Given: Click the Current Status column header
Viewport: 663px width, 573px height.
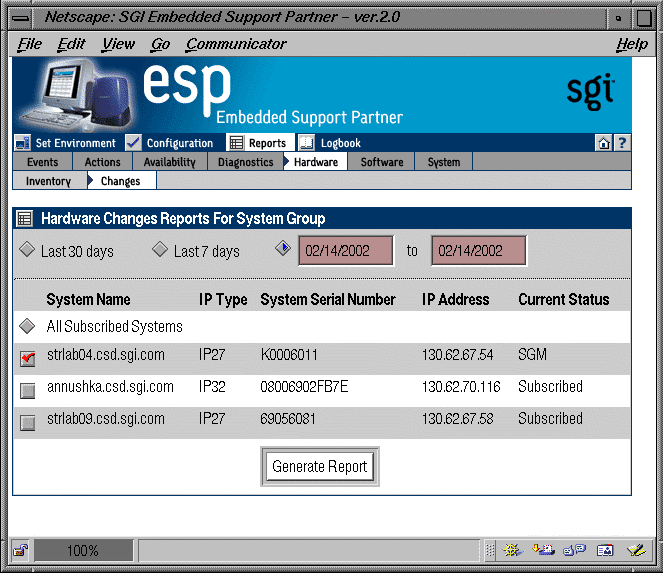Looking at the screenshot, I should coord(564,299).
